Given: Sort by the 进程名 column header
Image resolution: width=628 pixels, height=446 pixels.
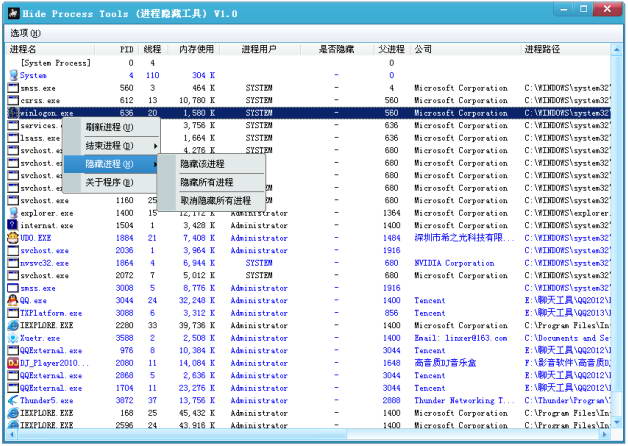Looking at the screenshot, I should [50, 49].
